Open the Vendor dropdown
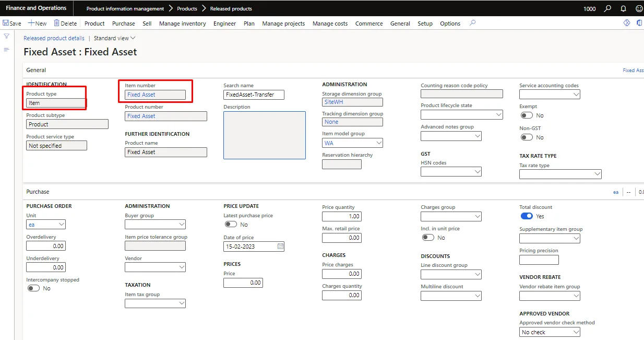644x340 pixels. [x=182, y=267]
